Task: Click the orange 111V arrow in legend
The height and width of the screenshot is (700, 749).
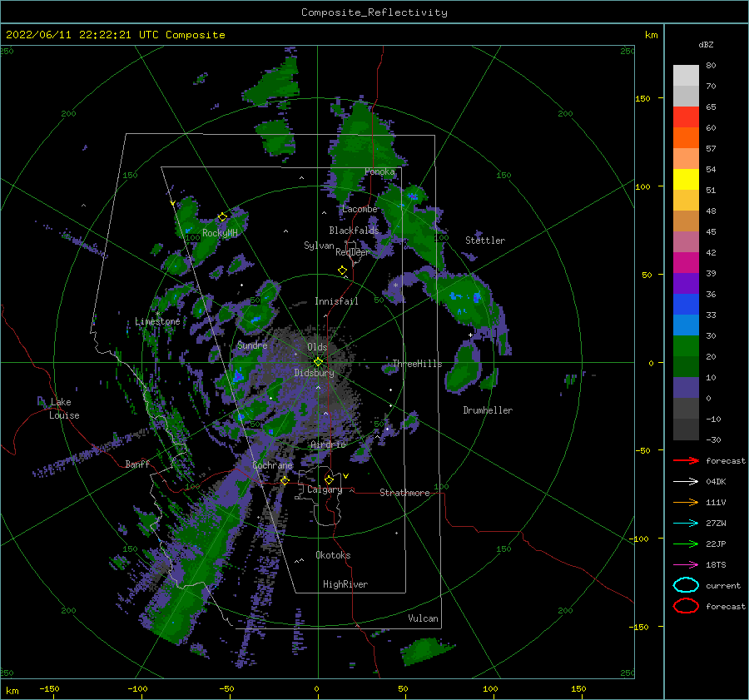Action: [686, 502]
